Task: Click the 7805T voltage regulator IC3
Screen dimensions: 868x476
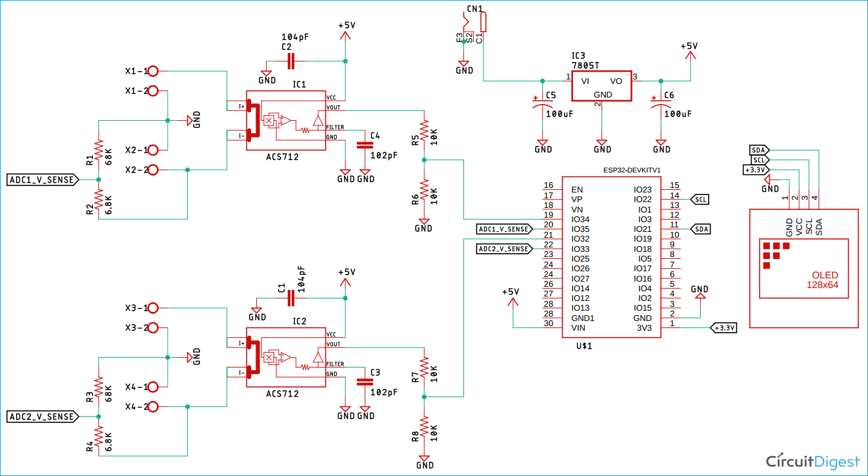Action: coord(601,85)
